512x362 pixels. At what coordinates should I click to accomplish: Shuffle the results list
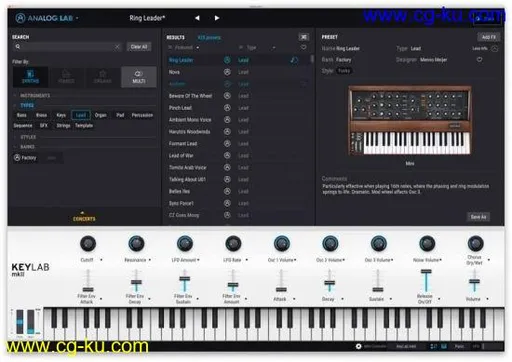click(x=304, y=37)
